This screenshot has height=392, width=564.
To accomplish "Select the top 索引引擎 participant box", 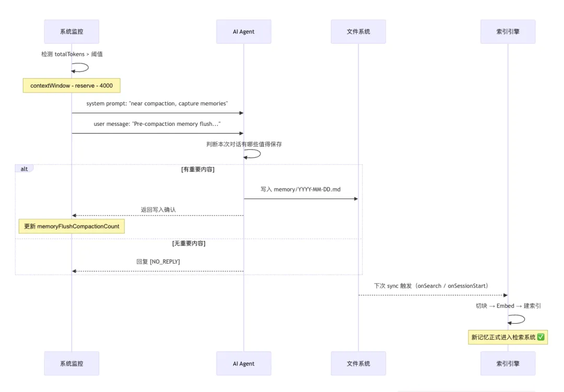I will (508, 32).
